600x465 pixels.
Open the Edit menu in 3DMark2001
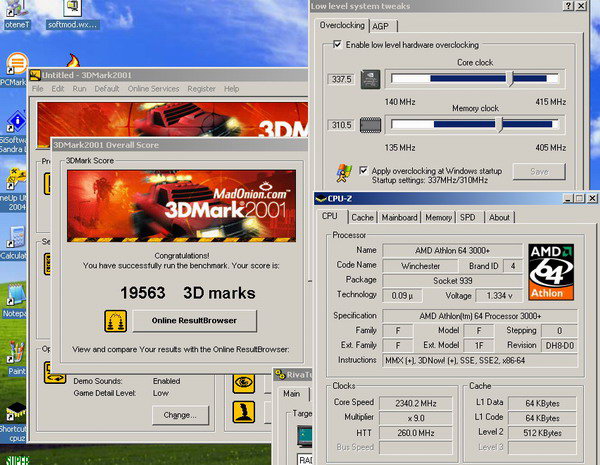pos(58,89)
